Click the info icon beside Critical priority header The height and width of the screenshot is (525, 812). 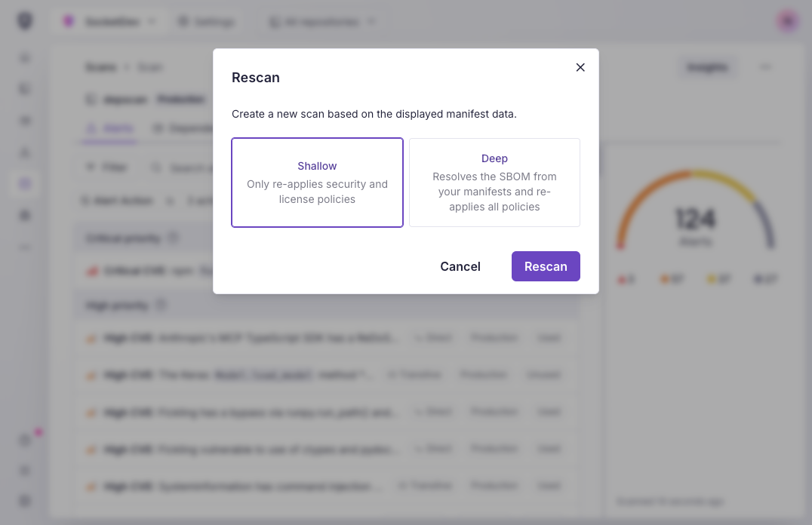coord(173,237)
